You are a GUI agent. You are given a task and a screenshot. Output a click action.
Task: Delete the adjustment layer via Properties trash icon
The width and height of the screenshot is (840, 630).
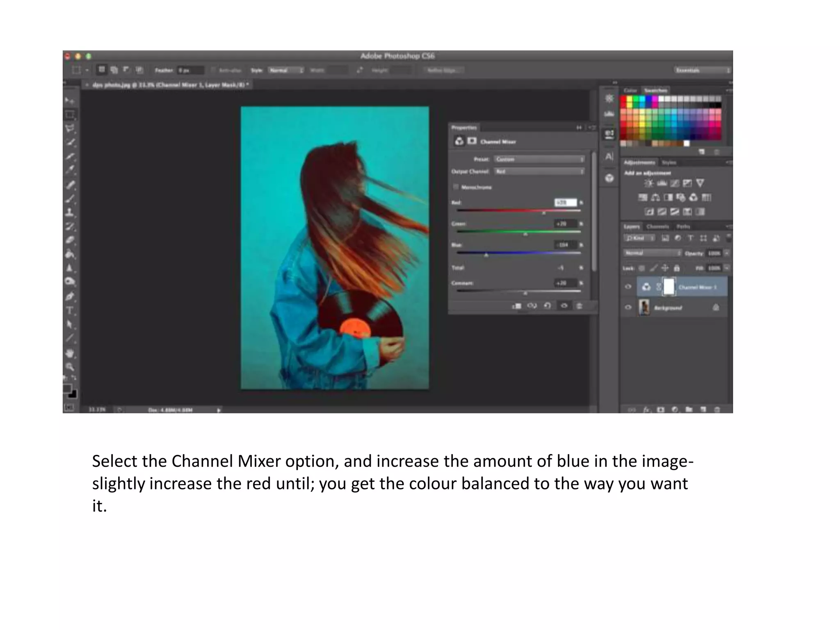tap(579, 306)
